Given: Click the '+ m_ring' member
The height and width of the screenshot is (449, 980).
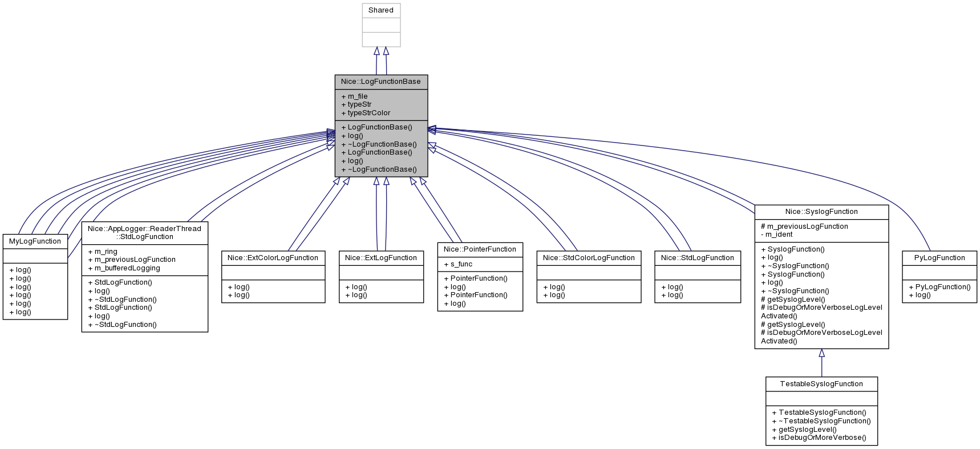Looking at the screenshot, I should tap(103, 252).
